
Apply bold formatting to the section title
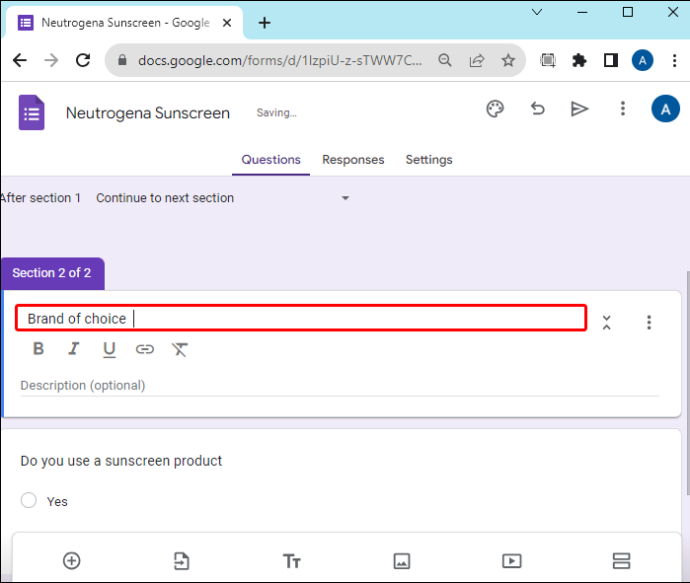point(39,349)
